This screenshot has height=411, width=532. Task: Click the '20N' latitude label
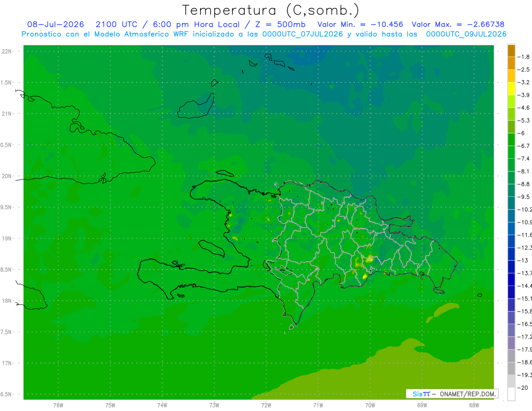(x=7, y=176)
